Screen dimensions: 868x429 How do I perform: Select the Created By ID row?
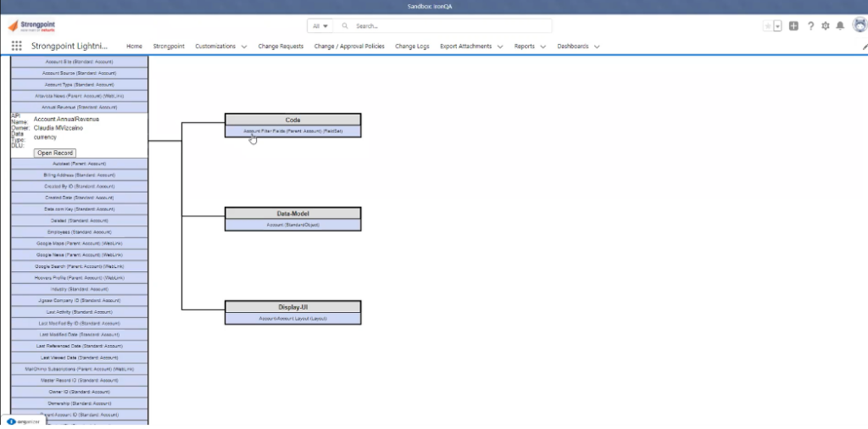pos(79,187)
